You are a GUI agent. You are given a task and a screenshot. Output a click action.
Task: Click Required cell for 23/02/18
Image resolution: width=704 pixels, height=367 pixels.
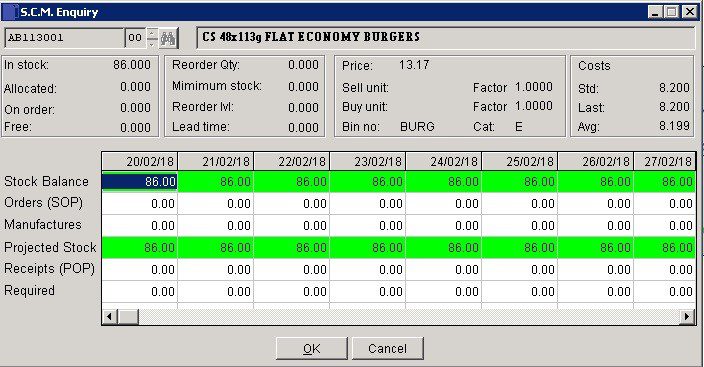coord(368,292)
